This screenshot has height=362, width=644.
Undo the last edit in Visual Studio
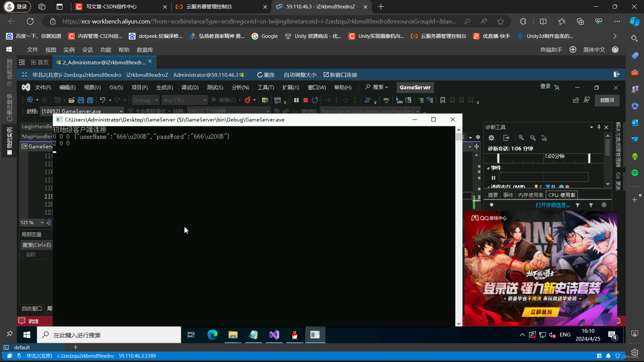[x=103, y=100]
